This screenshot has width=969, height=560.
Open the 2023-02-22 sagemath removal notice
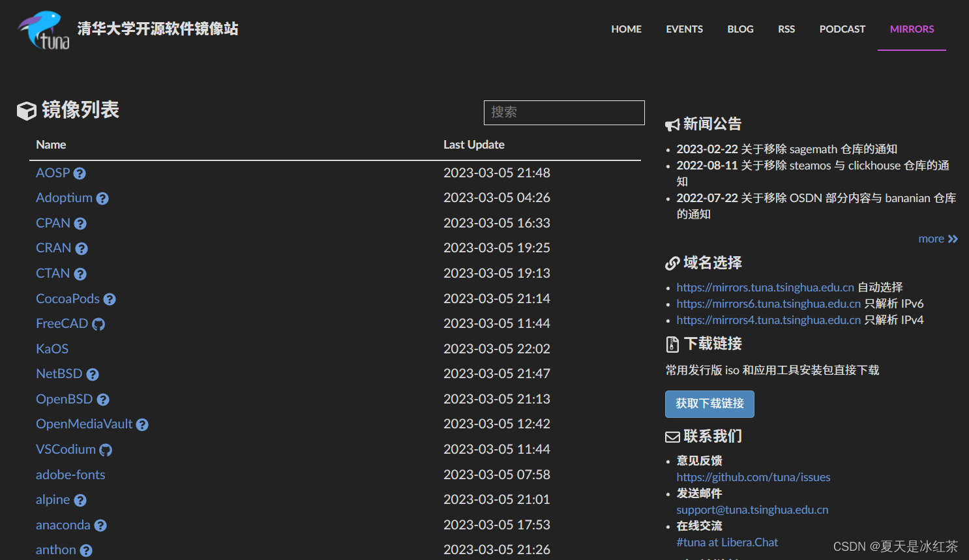[x=786, y=149]
